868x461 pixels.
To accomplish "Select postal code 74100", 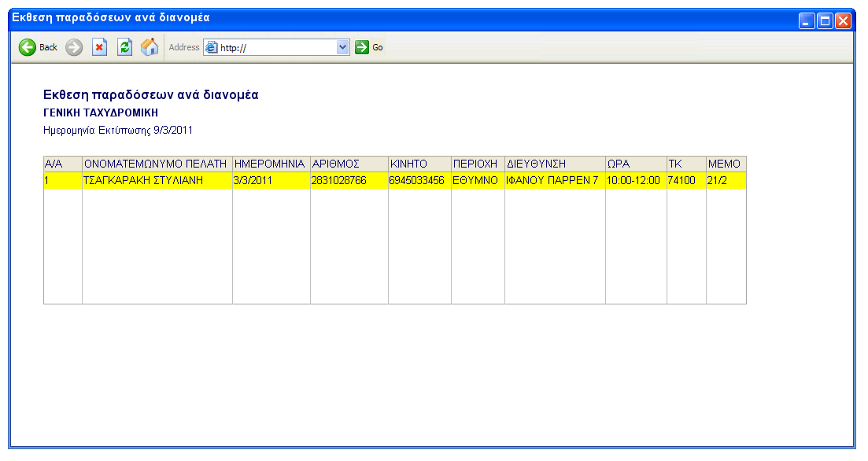I will 686,180.
